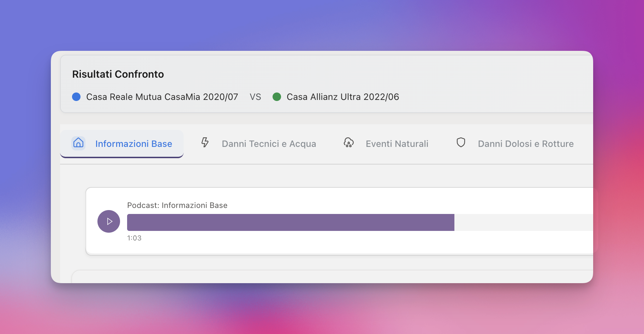Click the shield icon for Danni Dolosi
The image size is (644, 334).
pos(461,143)
